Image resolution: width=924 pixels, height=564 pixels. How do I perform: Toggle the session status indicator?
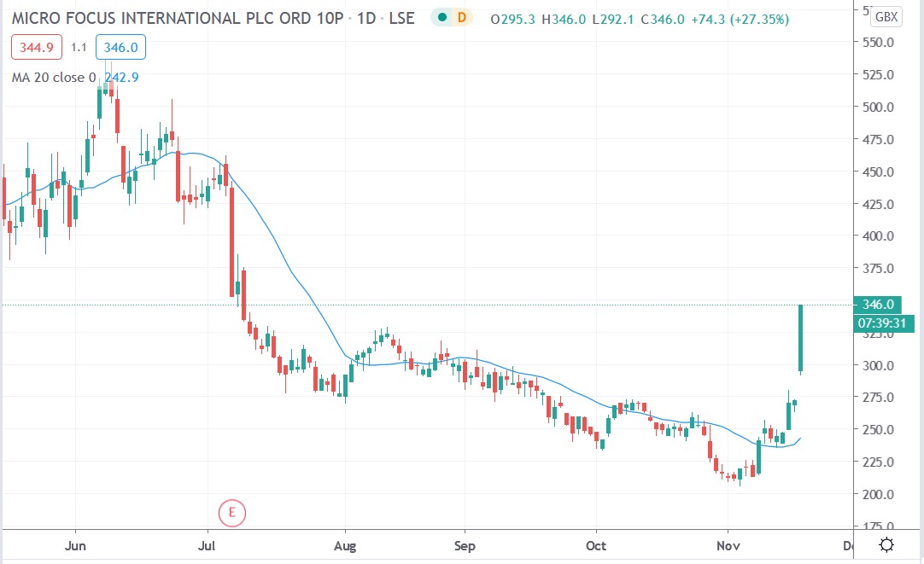pos(441,16)
